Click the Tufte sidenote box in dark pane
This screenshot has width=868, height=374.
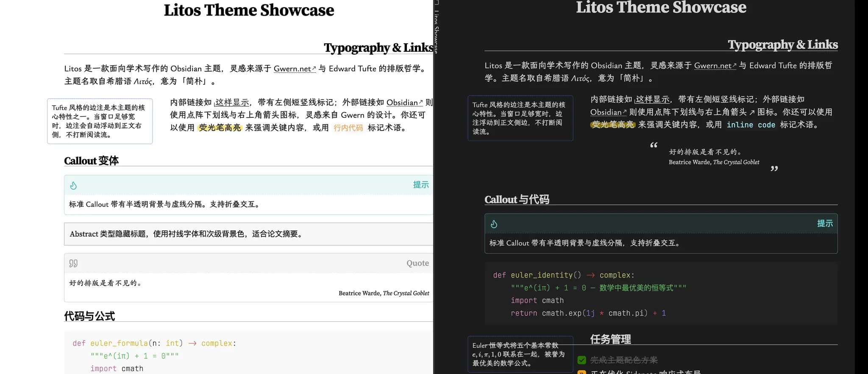click(x=520, y=118)
